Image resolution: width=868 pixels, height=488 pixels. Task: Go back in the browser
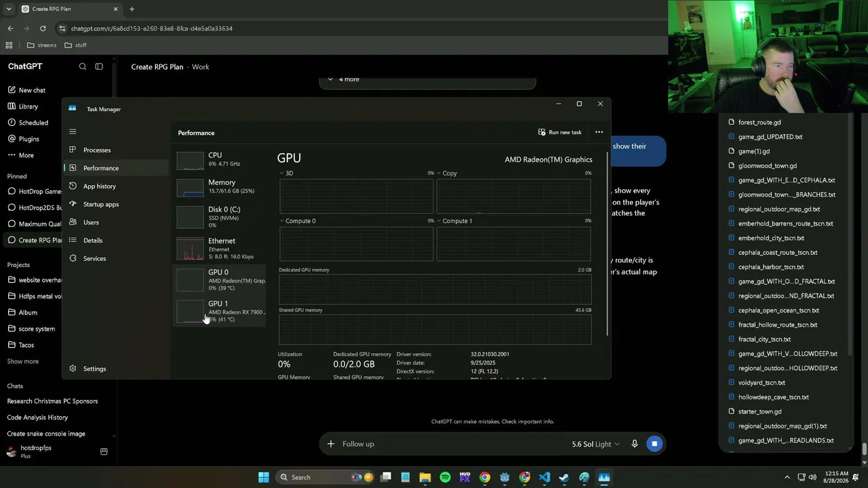coord(10,28)
